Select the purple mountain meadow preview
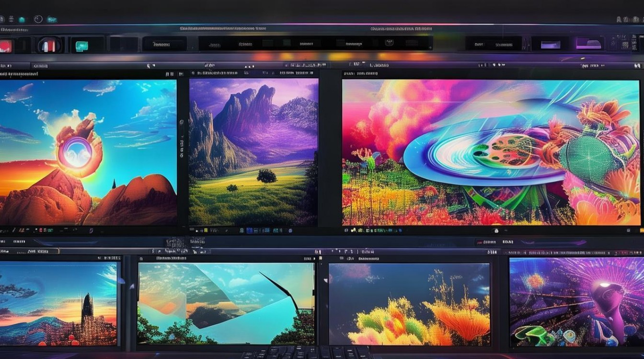 (253, 152)
